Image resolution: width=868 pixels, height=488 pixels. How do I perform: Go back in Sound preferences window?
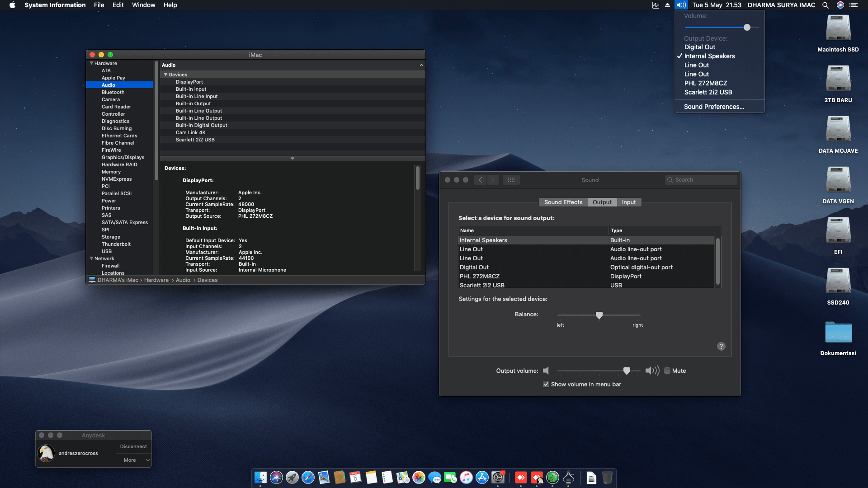tap(481, 180)
